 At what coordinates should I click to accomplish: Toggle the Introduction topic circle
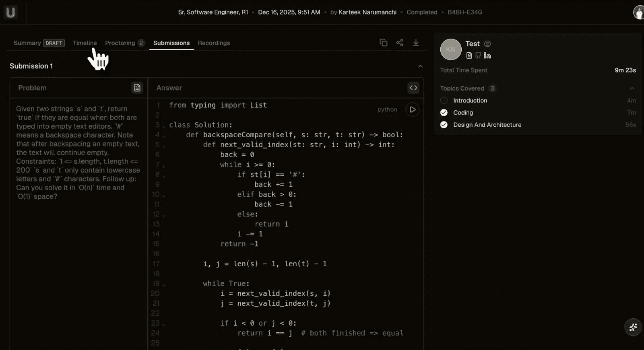coord(444,101)
